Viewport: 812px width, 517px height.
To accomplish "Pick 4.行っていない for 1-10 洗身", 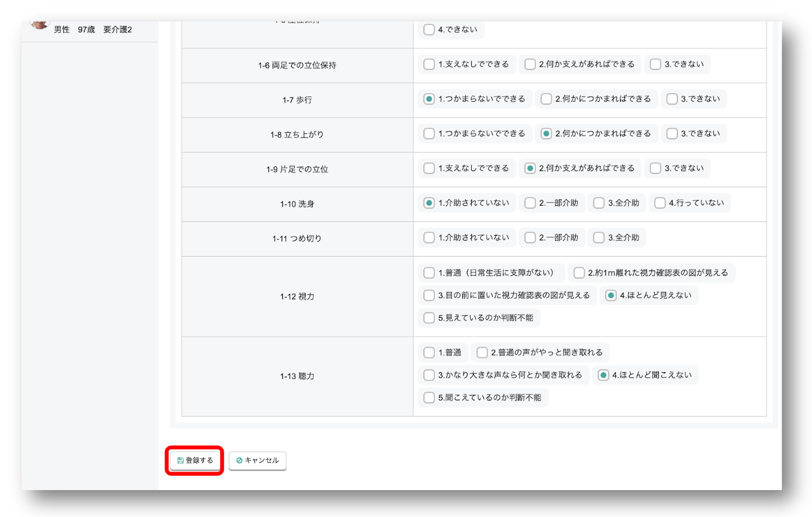I will (660, 203).
